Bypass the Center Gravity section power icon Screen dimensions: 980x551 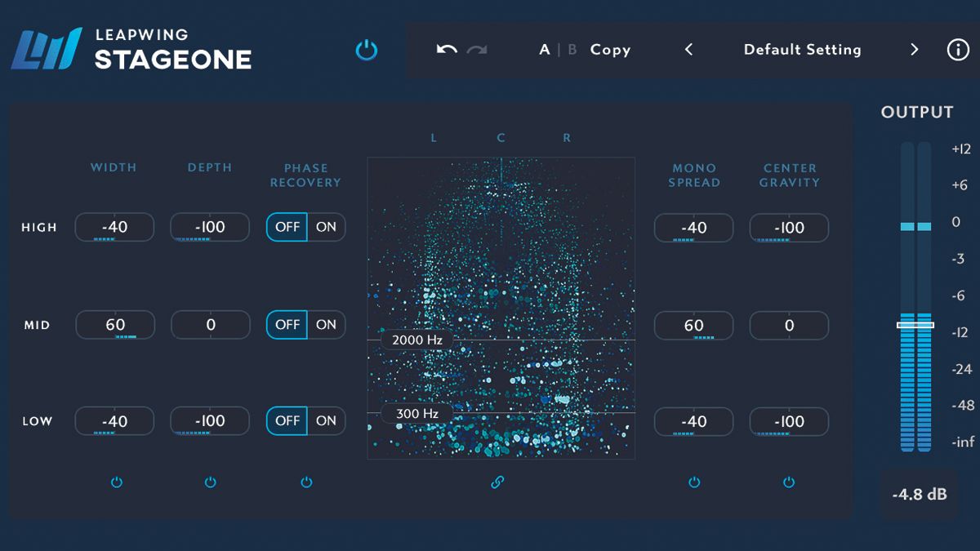click(788, 482)
